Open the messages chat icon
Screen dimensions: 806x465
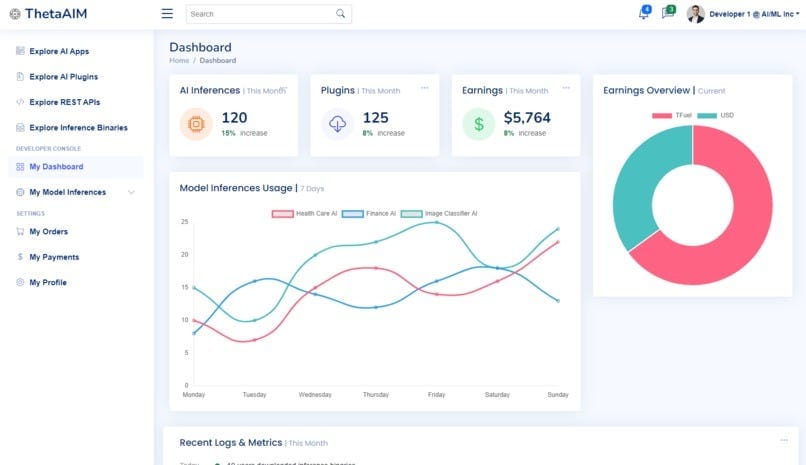click(x=668, y=12)
